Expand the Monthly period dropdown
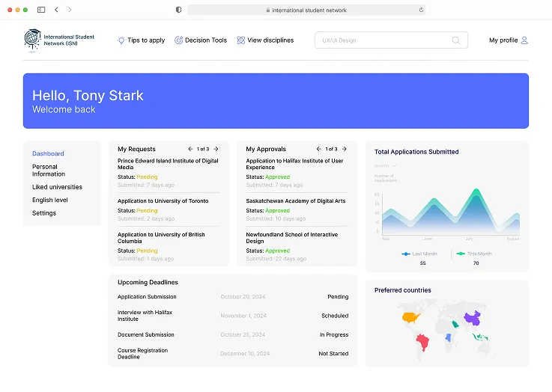This screenshot has height=392, width=552. [x=385, y=165]
